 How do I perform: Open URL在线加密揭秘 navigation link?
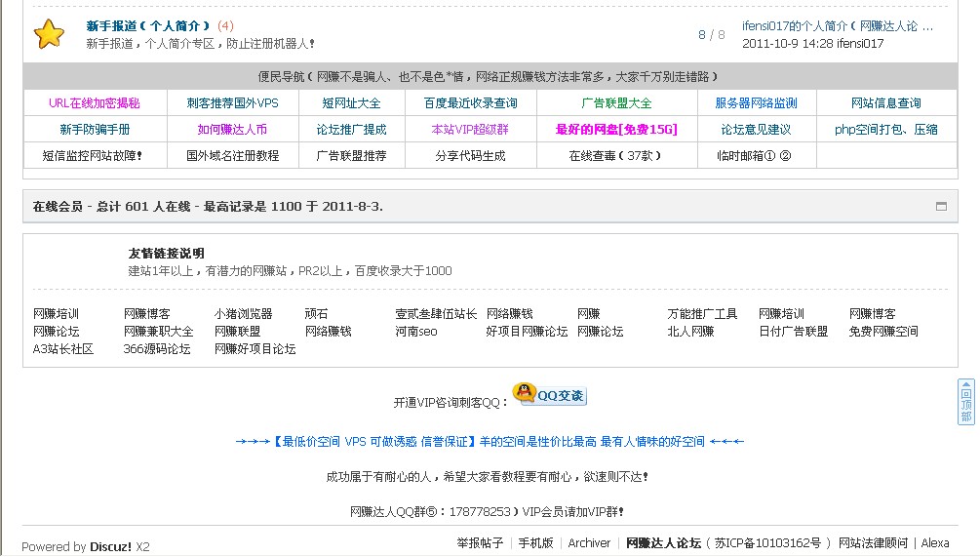click(94, 103)
